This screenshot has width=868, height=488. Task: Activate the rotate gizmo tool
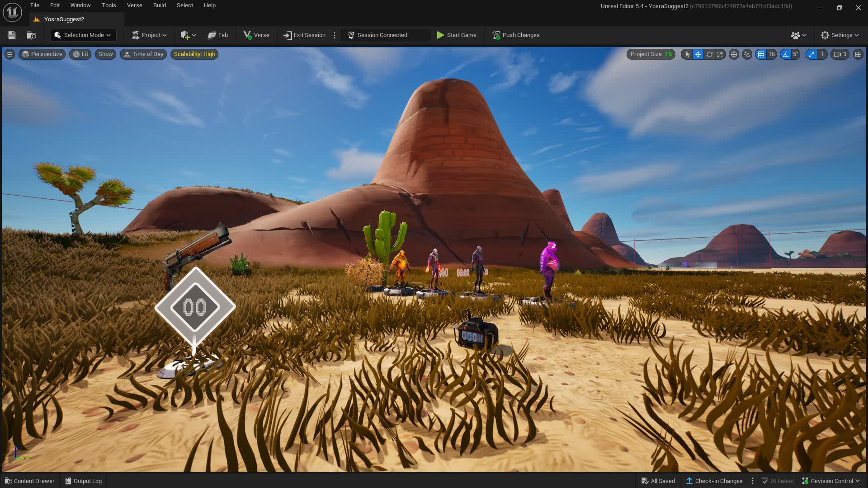(x=709, y=54)
